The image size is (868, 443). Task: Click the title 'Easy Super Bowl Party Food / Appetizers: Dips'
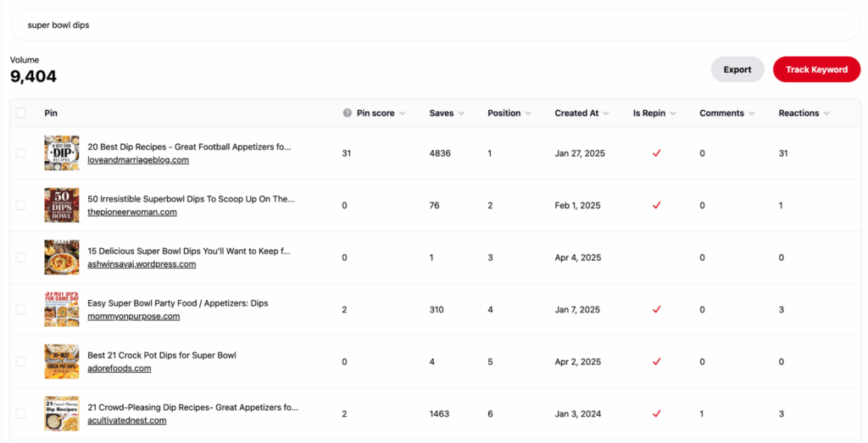click(178, 303)
